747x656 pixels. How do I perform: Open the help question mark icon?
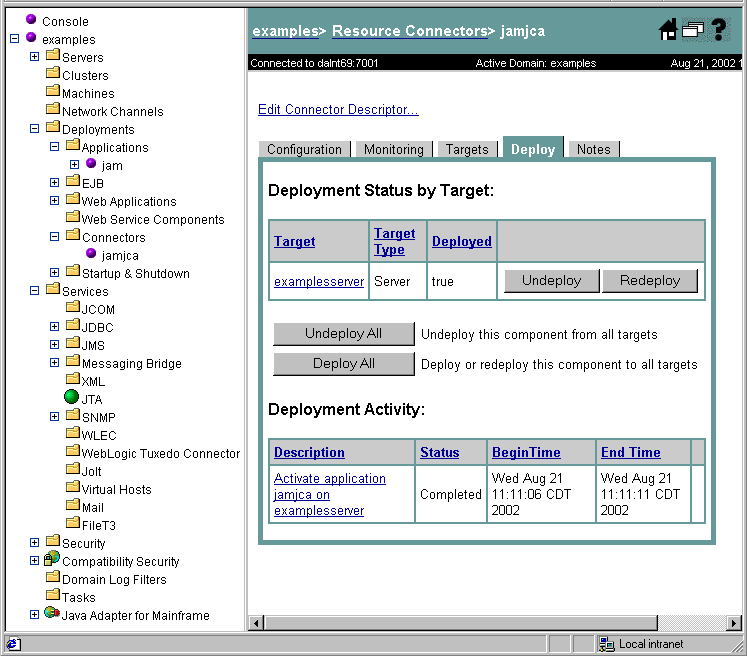pos(717,30)
